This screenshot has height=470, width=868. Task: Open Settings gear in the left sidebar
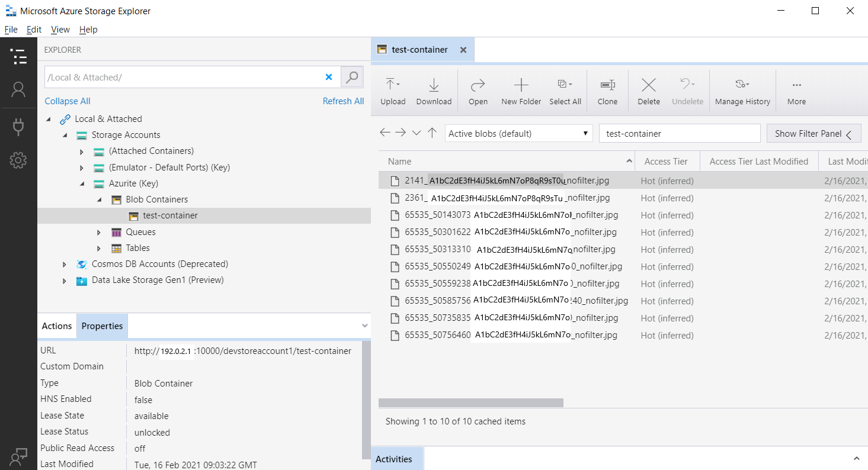pos(18,160)
